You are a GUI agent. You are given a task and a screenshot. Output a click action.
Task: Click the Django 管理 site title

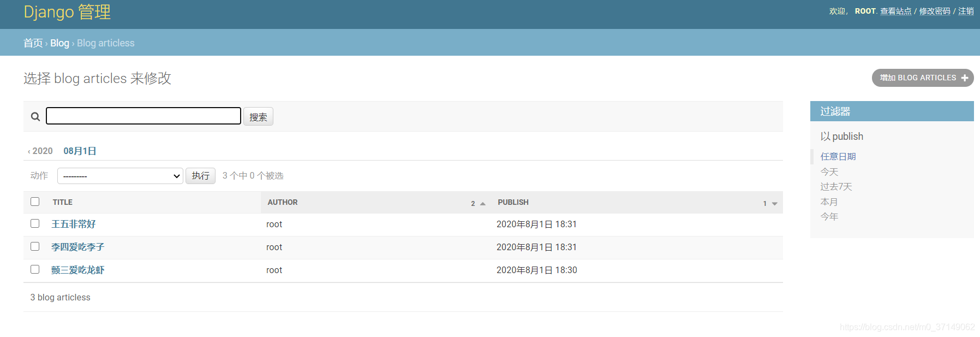pyautogui.click(x=67, y=12)
